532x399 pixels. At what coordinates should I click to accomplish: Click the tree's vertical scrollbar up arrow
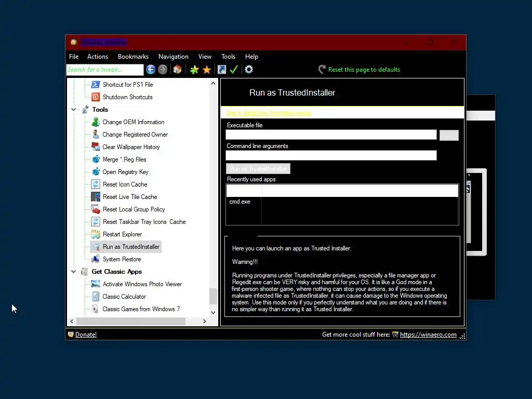point(213,83)
